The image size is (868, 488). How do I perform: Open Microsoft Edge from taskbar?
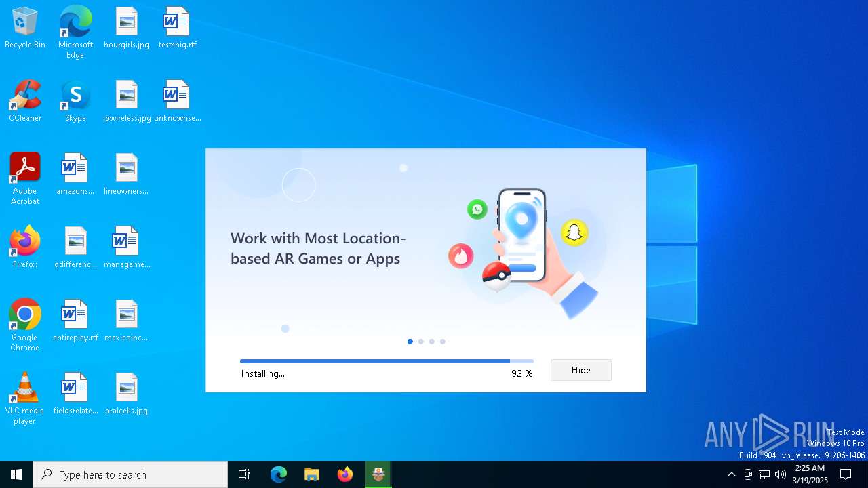coord(279,474)
